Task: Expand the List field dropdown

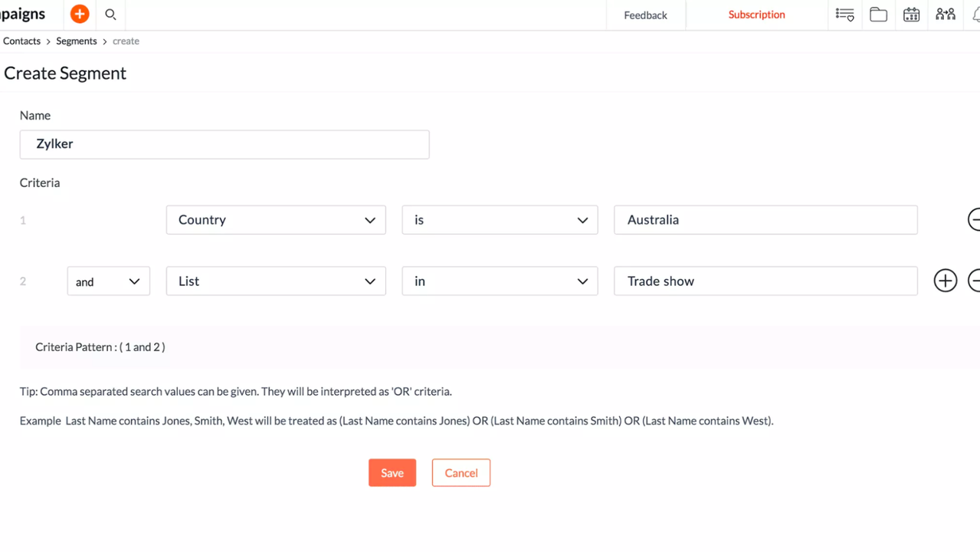Action: tap(276, 281)
